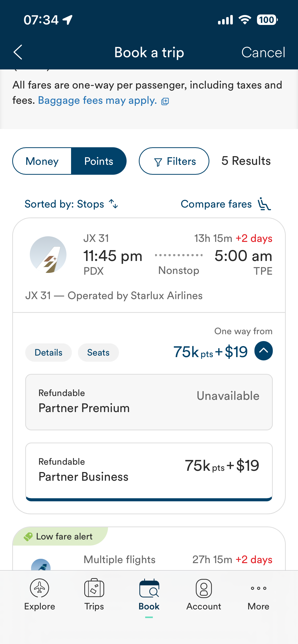Tap the external link icon beside baggage fees
Image resolution: width=298 pixels, height=644 pixels.
165,101
